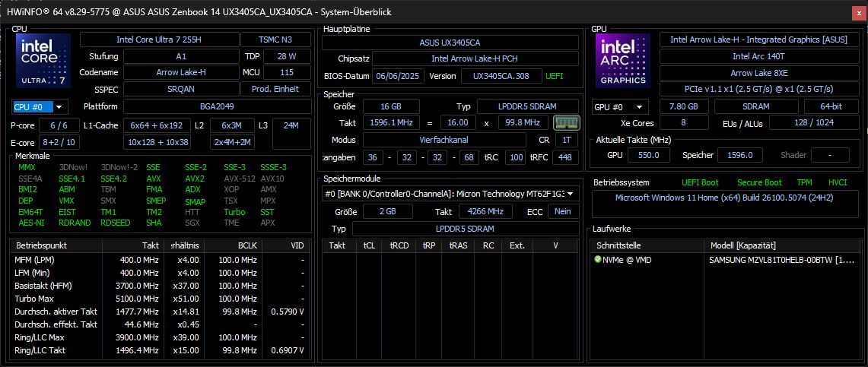The width and height of the screenshot is (868, 367).
Task: Open the GPU #0 selector dropdown
Action: coord(619,107)
